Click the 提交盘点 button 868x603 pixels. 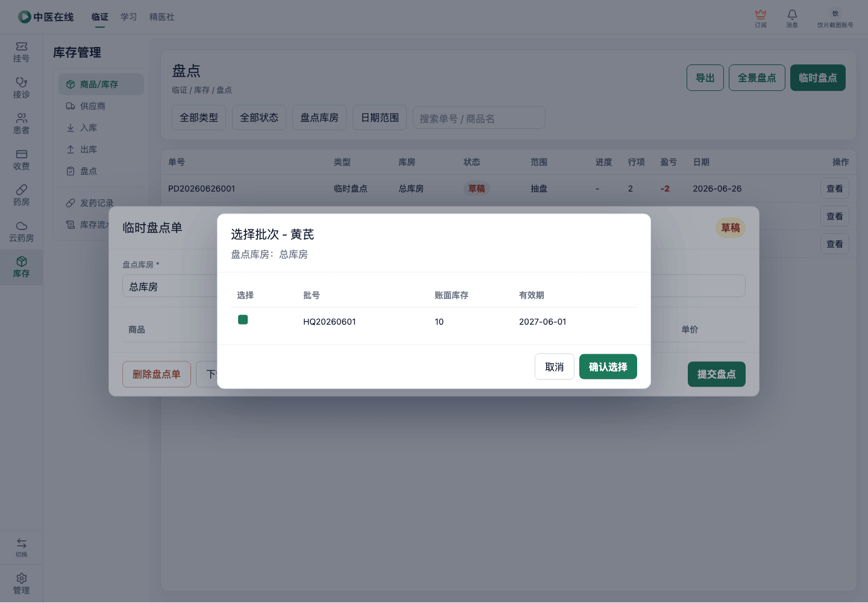tap(717, 374)
